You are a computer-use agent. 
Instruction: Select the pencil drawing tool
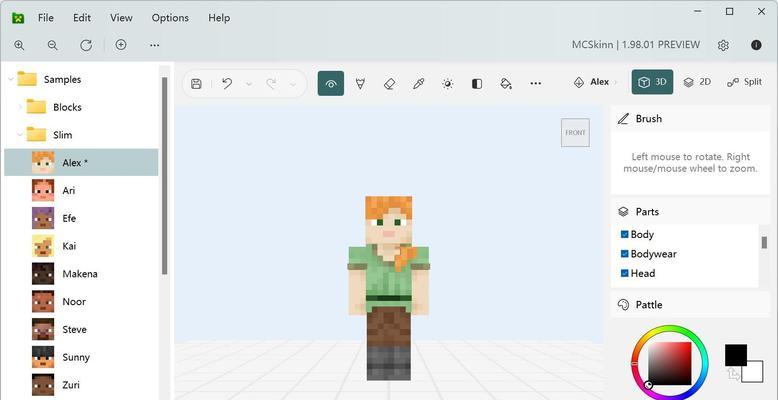(360, 83)
